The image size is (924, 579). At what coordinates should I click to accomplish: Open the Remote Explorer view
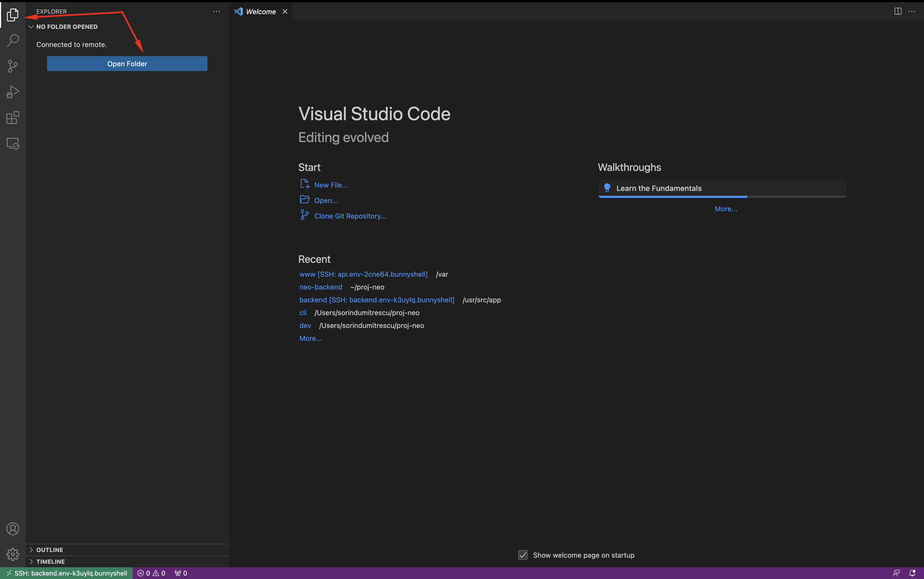(x=13, y=144)
